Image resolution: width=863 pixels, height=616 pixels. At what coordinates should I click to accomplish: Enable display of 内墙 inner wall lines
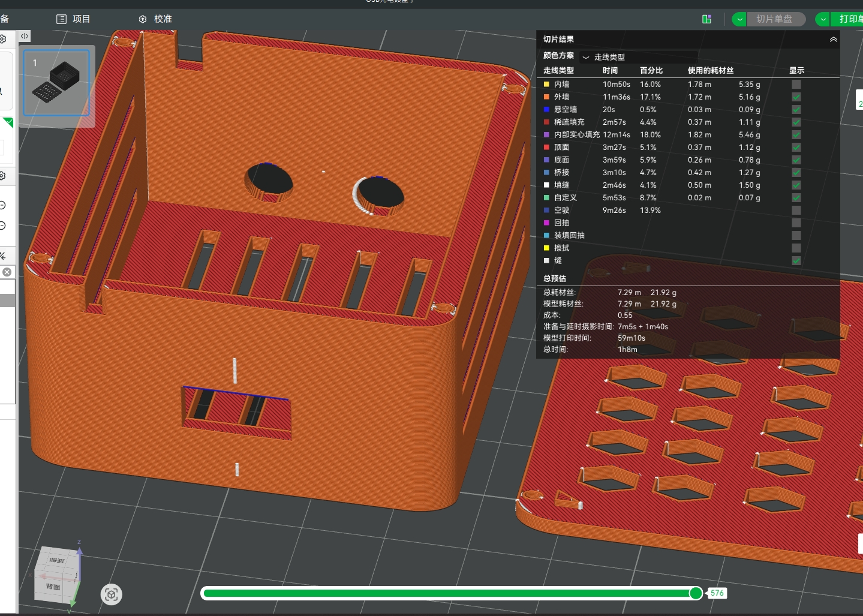coord(796,85)
